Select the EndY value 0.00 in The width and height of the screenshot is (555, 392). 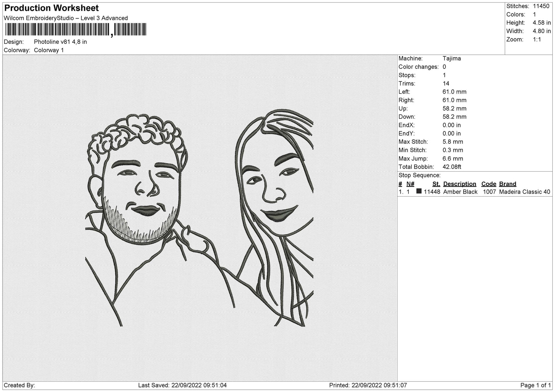pyautogui.click(x=452, y=134)
